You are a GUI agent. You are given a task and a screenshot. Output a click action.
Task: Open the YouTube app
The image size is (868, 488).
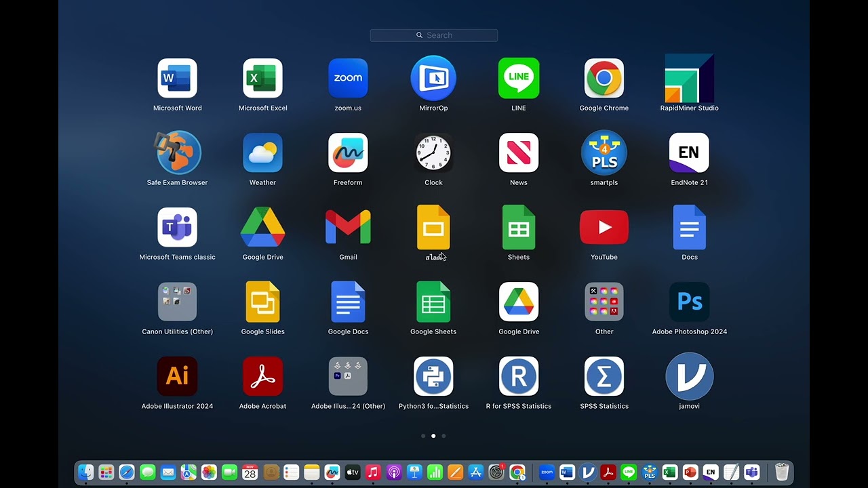604,228
